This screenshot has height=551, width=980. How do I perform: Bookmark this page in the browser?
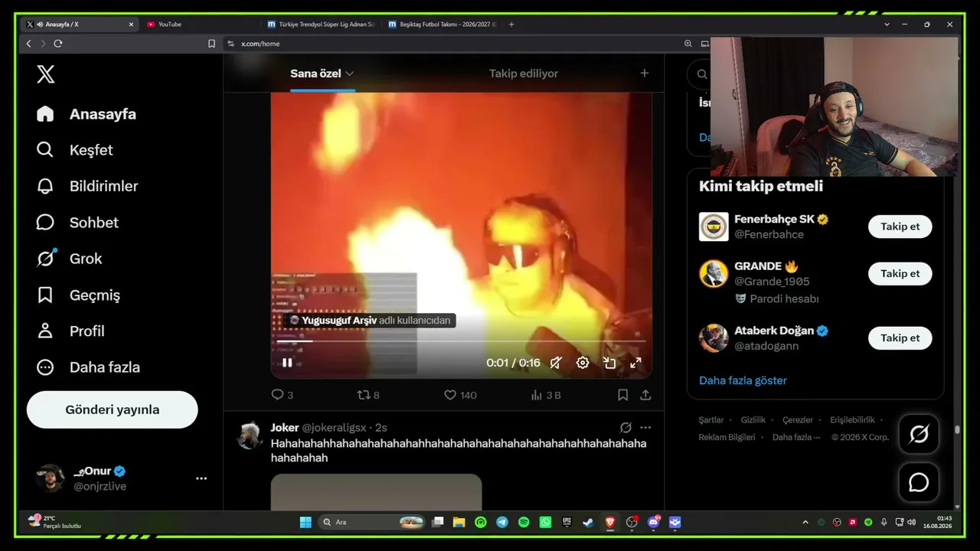pyautogui.click(x=212, y=44)
